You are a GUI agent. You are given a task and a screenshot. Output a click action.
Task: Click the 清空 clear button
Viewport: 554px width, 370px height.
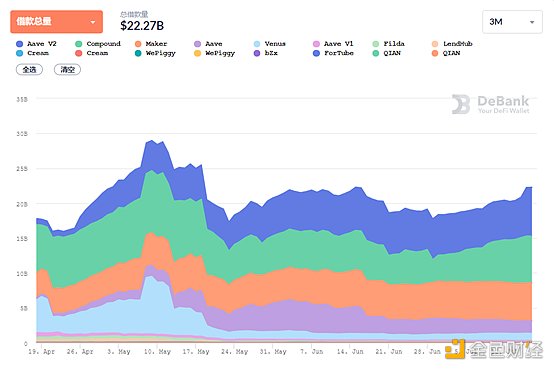67,70
